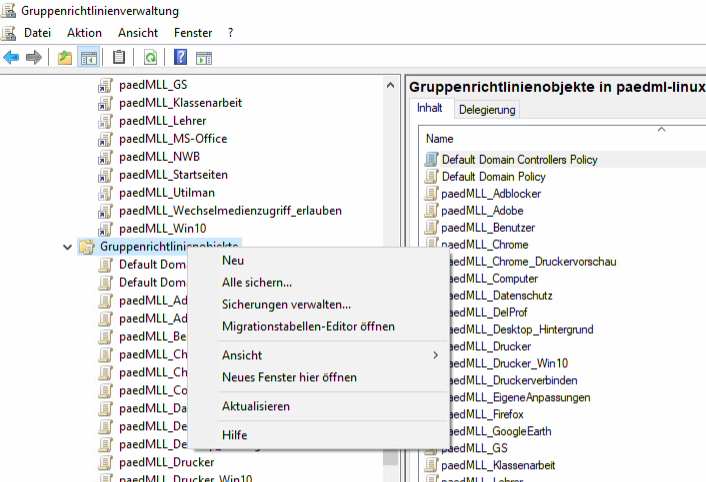Choose 'Neu' in the context menu

click(233, 260)
